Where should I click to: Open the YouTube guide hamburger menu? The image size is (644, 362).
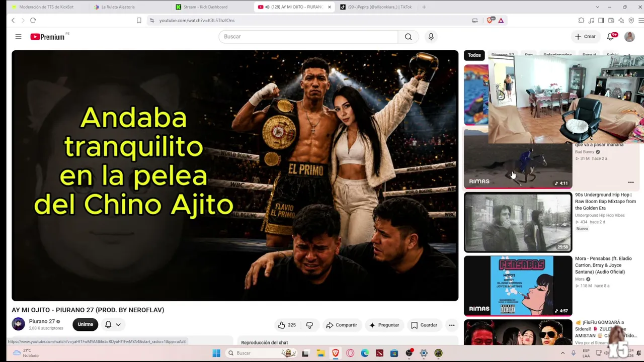(18, 37)
